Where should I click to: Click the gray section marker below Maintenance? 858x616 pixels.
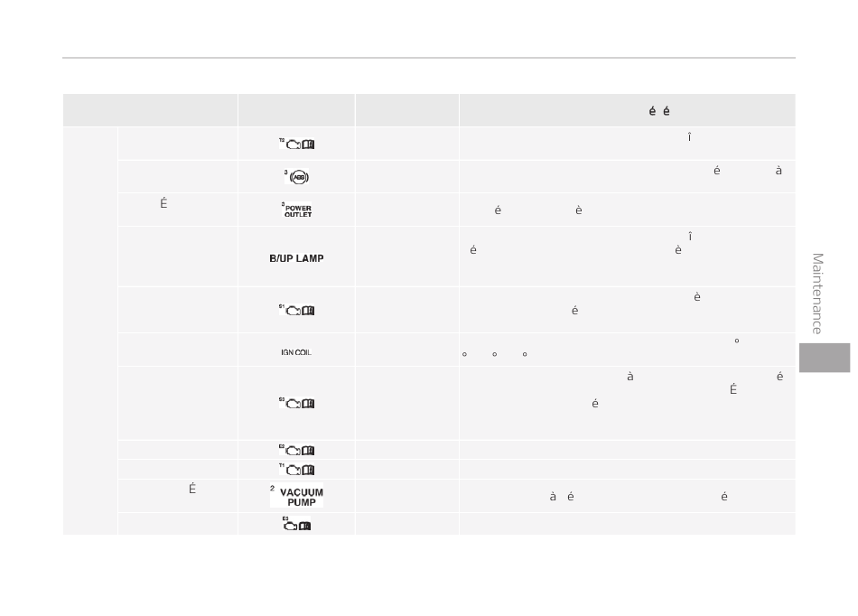pos(825,358)
